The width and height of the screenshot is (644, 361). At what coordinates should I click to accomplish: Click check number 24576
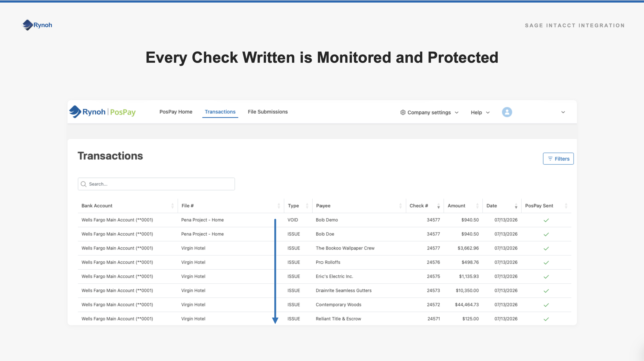click(x=433, y=262)
